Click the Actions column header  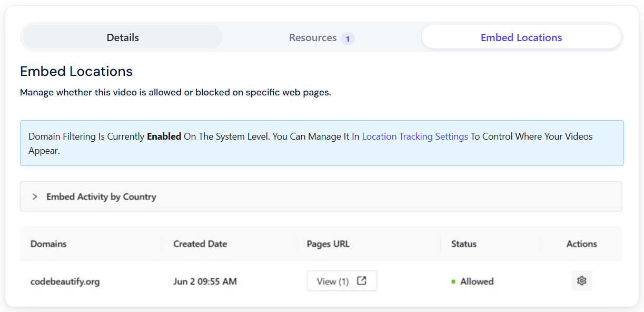pos(582,244)
